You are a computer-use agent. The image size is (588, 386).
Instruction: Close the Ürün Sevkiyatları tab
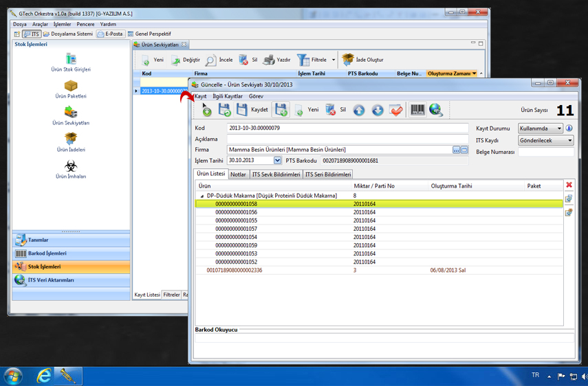click(184, 44)
